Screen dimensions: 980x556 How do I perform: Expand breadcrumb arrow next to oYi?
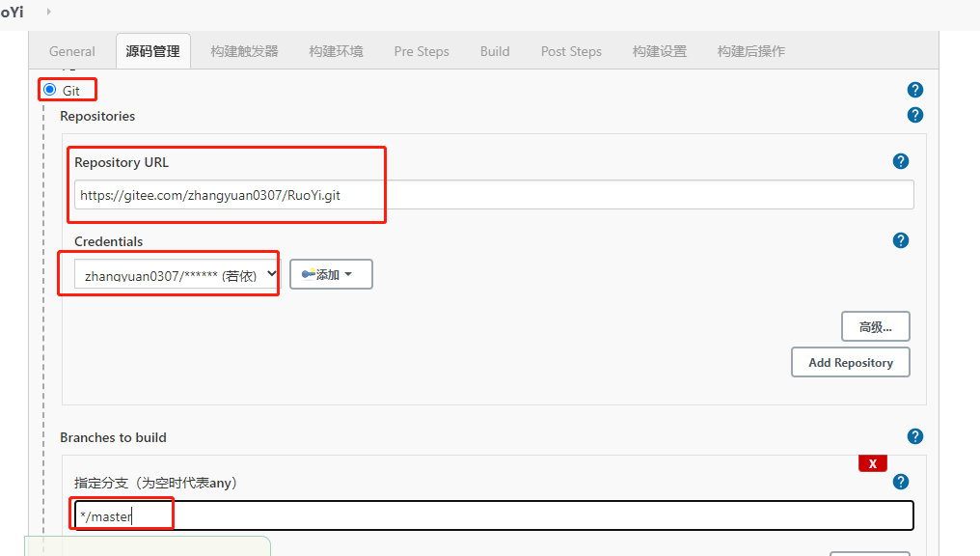click(x=49, y=12)
